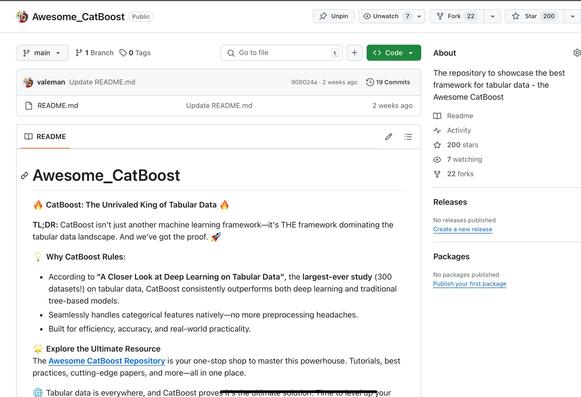
Task: Open the Awesome CatBoost Repository link
Action: [x=107, y=361]
